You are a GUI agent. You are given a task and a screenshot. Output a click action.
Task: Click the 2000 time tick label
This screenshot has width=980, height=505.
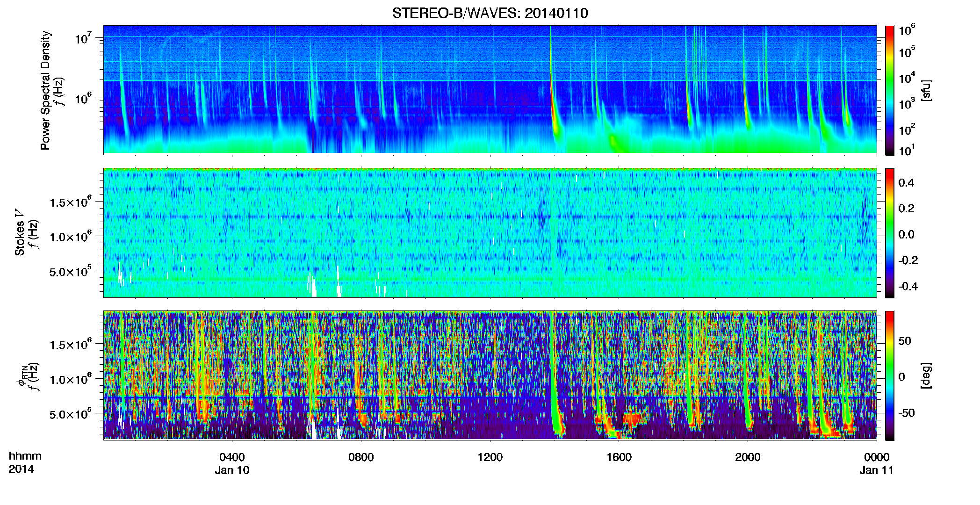748,457
